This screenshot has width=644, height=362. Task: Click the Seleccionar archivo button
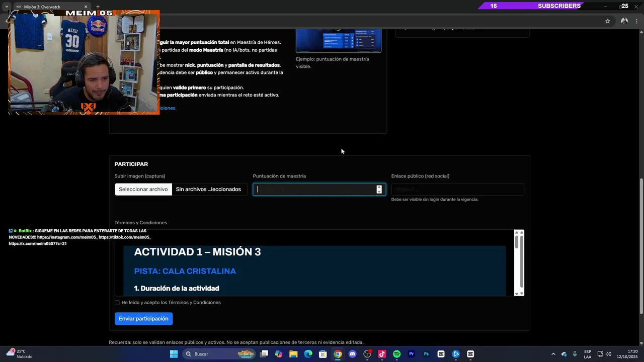(x=143, y=189)
